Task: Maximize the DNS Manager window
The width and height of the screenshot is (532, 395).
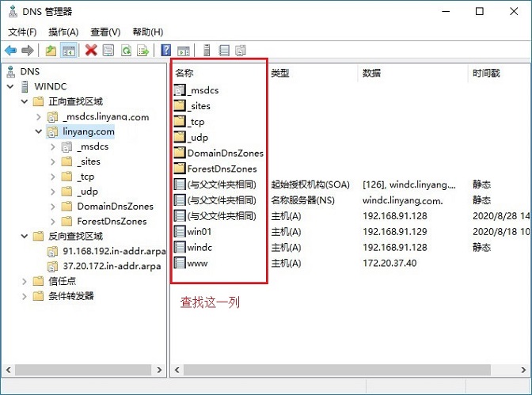Action: [x=480, y=11]
